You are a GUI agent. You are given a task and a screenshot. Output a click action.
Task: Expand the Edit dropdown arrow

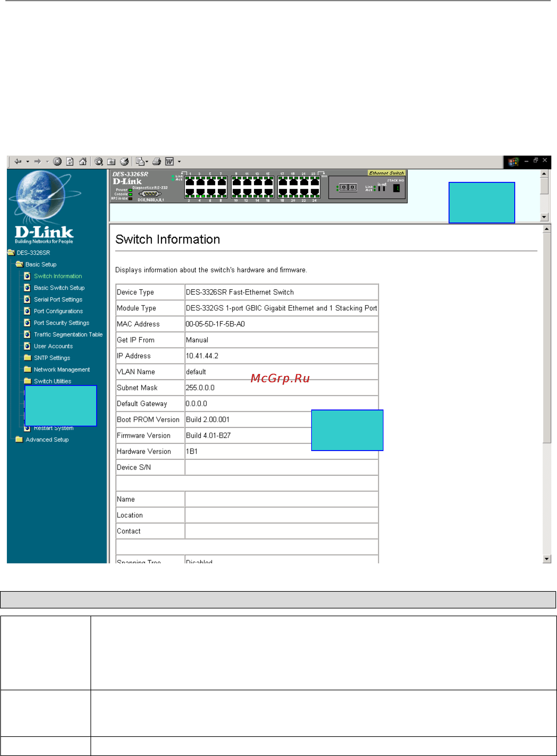tap(179, 162)
